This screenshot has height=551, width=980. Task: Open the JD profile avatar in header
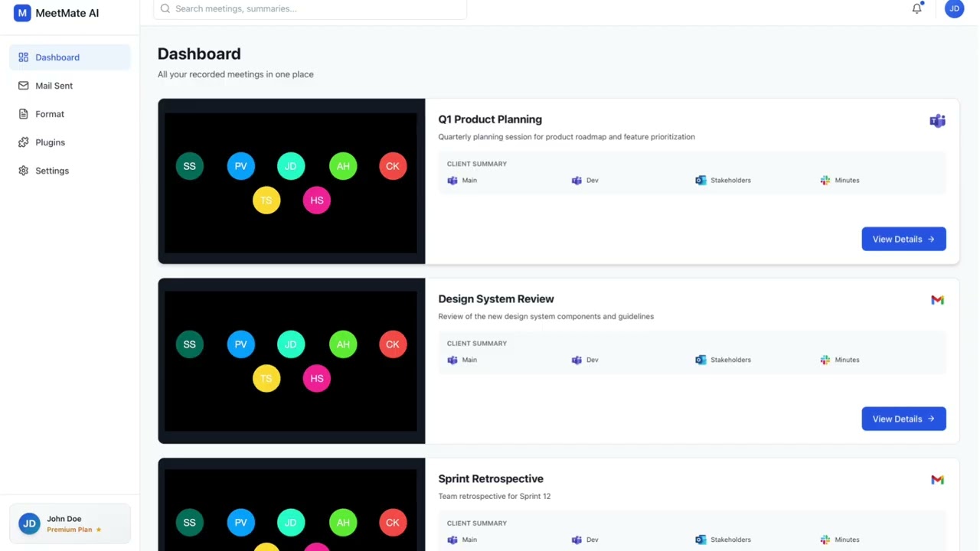pyautogui.click(x=954, y=8)
